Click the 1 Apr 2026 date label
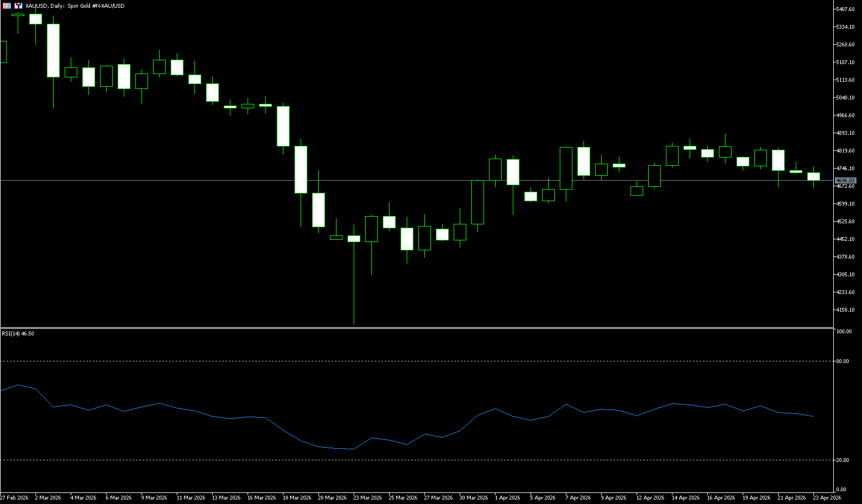Viewport: 862px width, 504px height. click(x=507, y=498)
